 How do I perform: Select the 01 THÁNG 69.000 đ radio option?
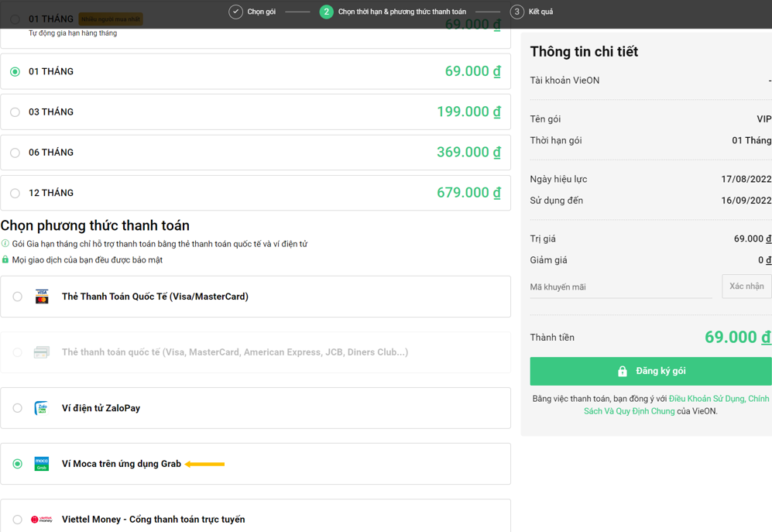[15, 72]
